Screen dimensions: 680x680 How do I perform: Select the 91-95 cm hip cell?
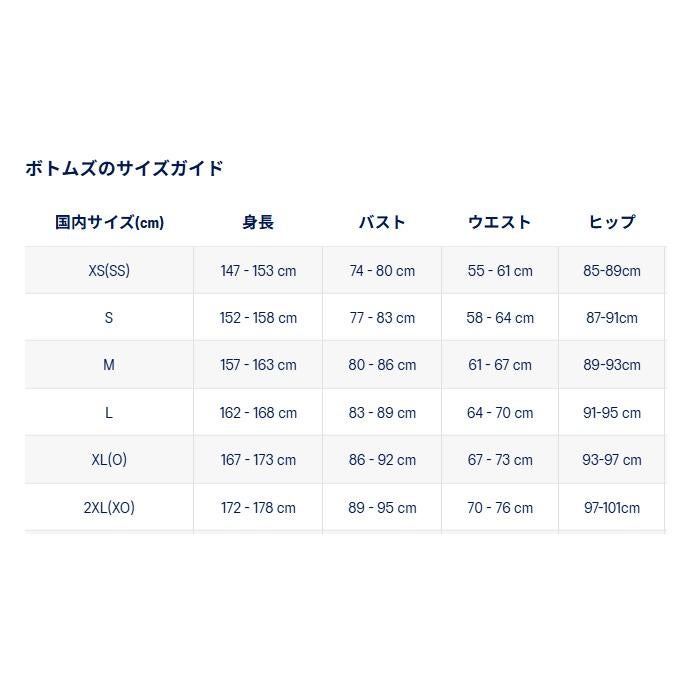tap(612, 413)
